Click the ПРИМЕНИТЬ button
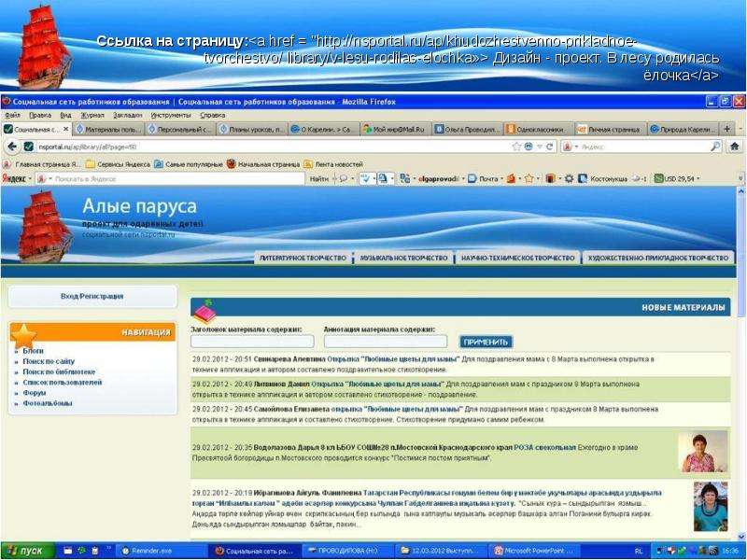Image resolution: width=747 pixels, height=560 pixels. tap(486, 342)
